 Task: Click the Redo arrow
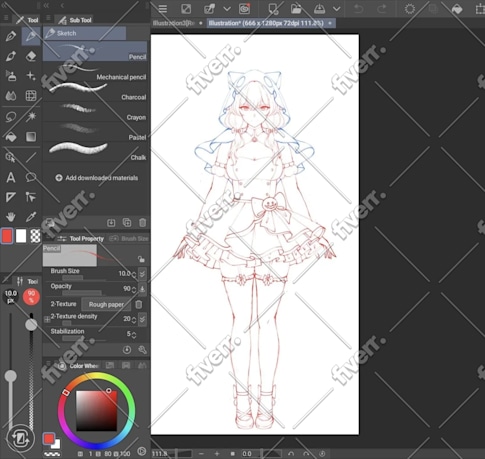(382, 9)
